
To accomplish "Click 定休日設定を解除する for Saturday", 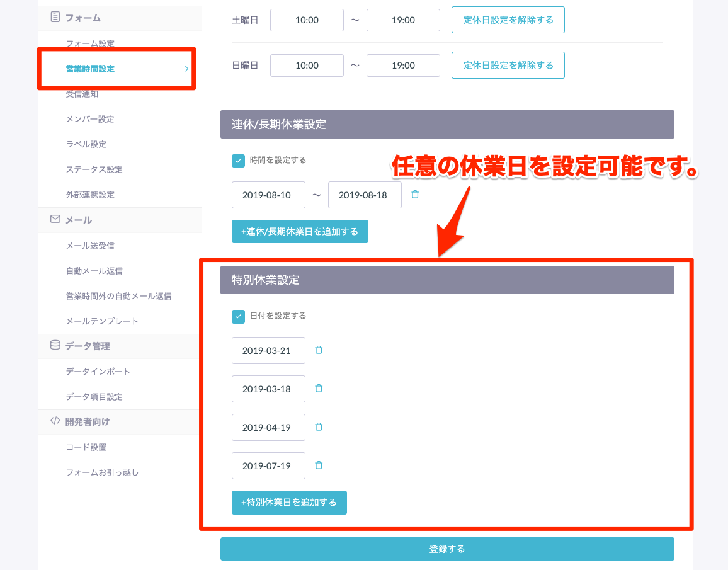I will (x=508, y=20).
